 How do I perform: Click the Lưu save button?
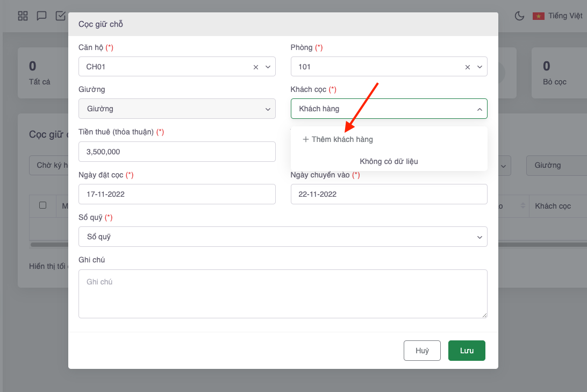point(467,351)
